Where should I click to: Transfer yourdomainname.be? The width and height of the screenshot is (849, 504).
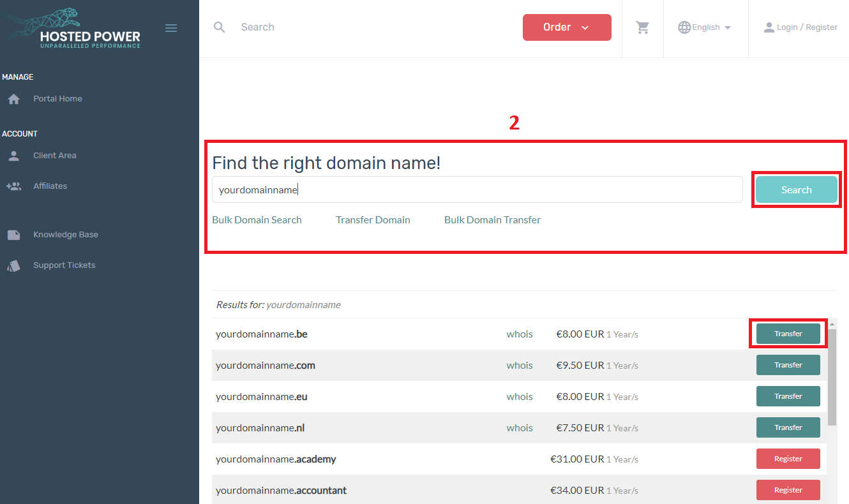788,334
